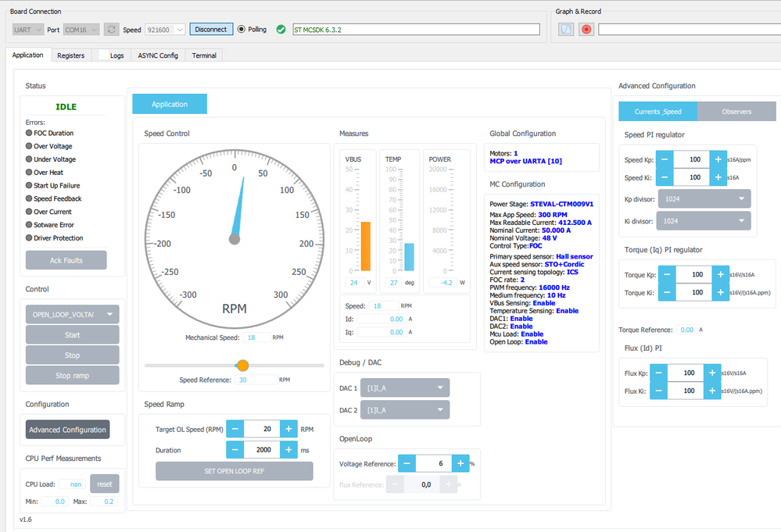
Task: Increase ramp Duration with plus
Action: pyautogui.click(x=288, y=449)
